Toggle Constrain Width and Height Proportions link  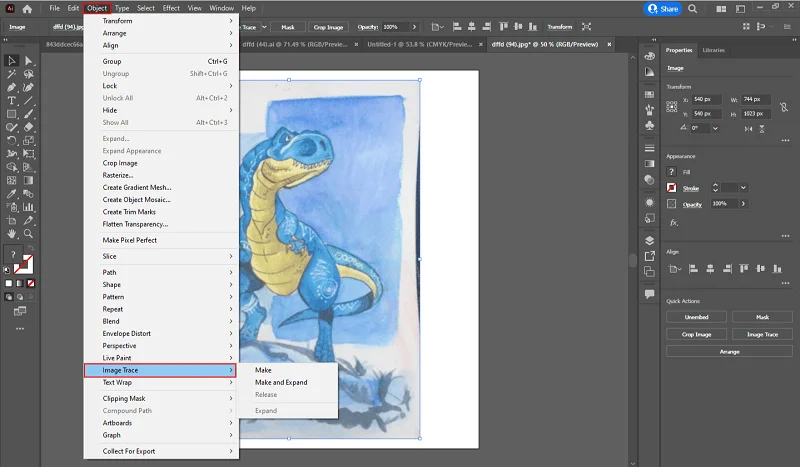pos(784,107)
